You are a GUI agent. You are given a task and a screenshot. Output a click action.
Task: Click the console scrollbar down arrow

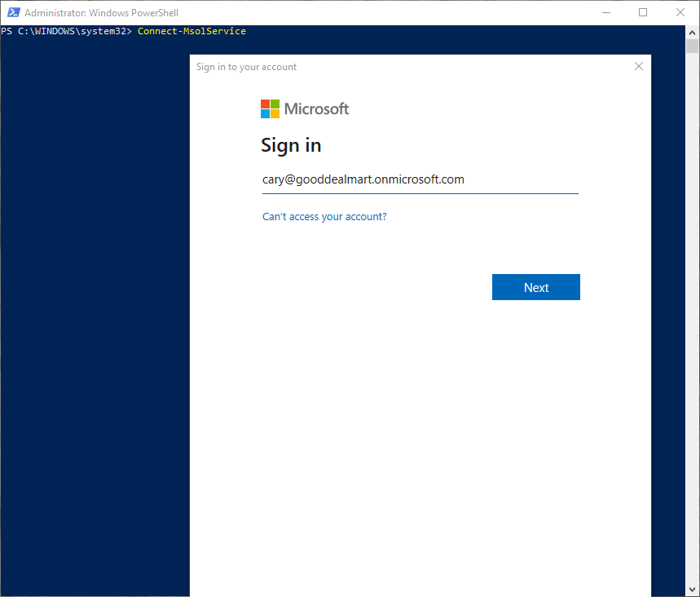tap(692, 590)
